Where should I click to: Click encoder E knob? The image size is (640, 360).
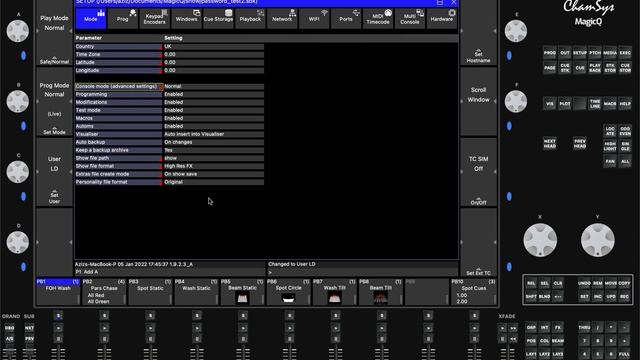pyautogui.click(x=516, y=31)
